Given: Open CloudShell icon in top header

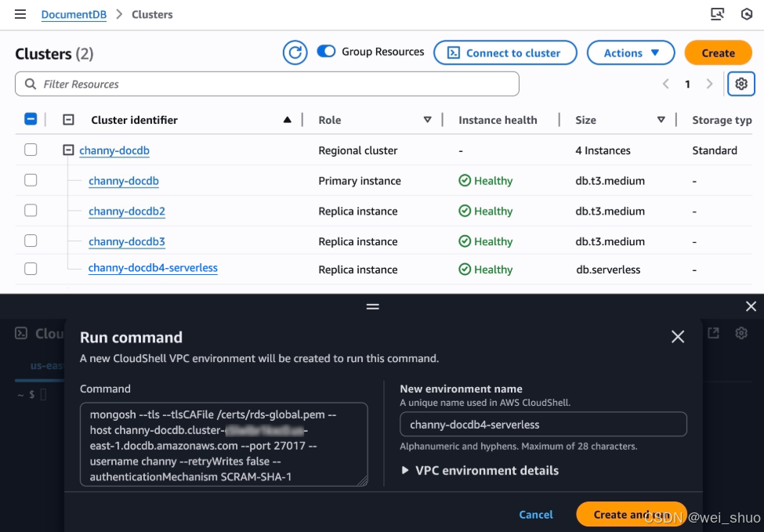Looking at the screenshot, I should click(717, 14).
